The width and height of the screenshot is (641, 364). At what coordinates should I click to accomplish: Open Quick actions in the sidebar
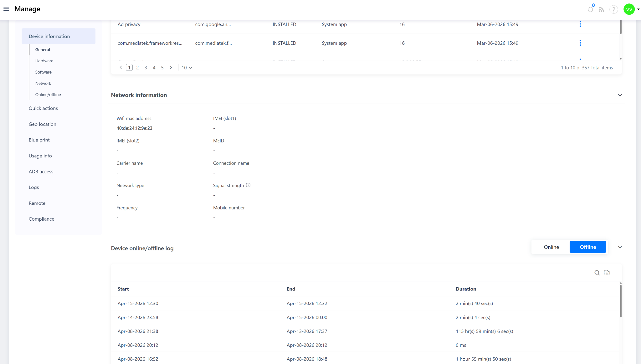pos(43,108)
